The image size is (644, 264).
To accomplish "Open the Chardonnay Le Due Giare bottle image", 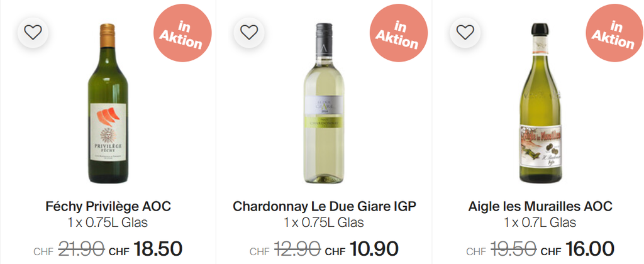I will coord(325,104).
